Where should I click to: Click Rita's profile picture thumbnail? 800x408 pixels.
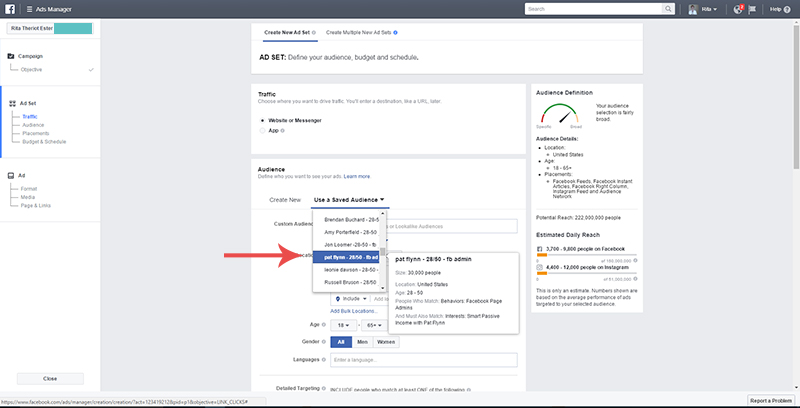pos(693,9)
